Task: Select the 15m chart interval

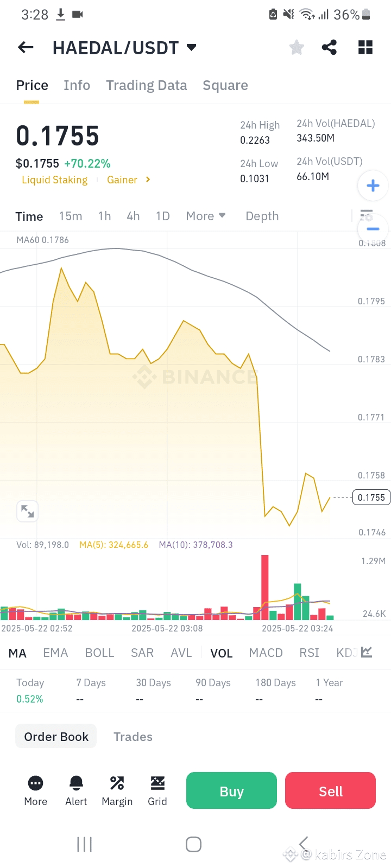Action: (71, 216)
